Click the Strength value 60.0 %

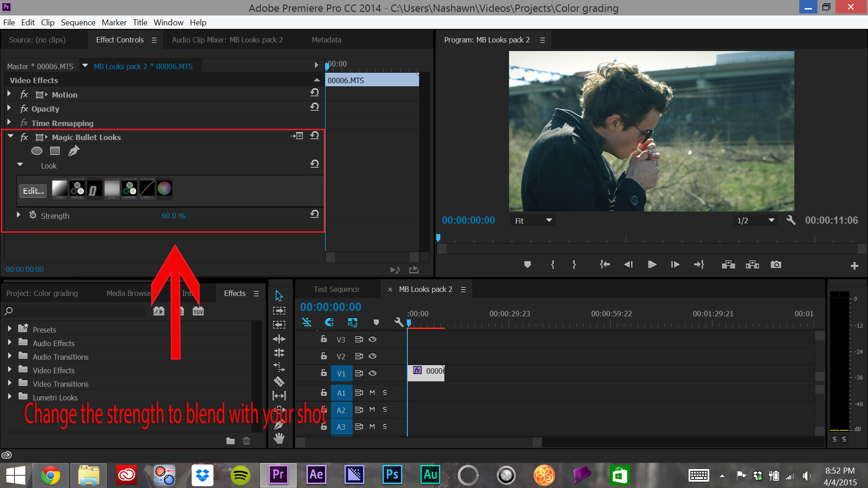pos(173,216)
